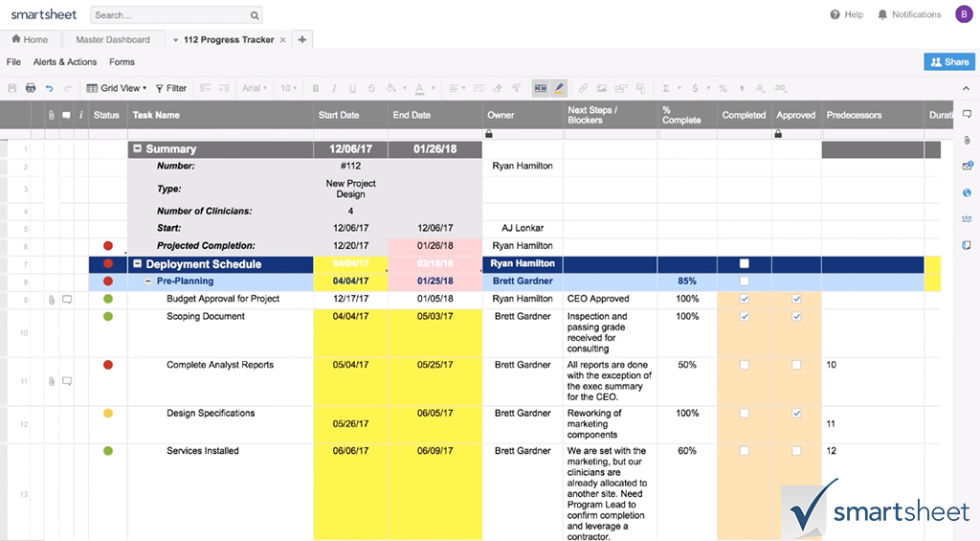Open the File menu

coord(13,62)
